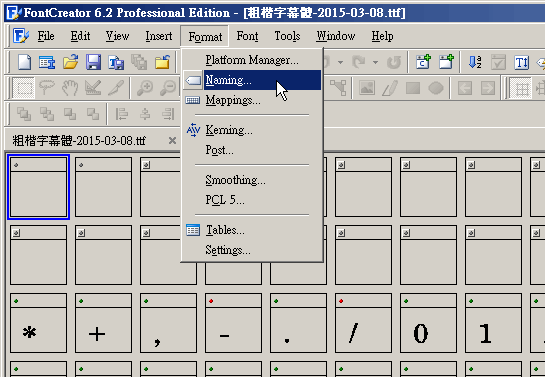Open the Font menu
The width and height of the screenshot is (545, 377).
[x=247, y=36]
